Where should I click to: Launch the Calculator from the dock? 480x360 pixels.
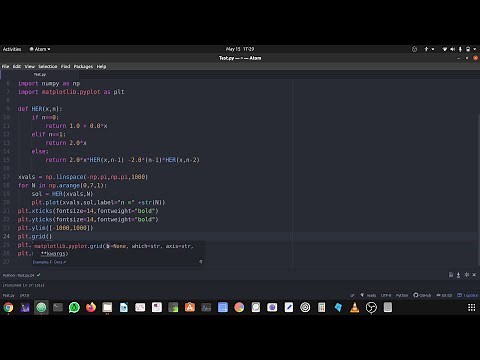coord(322,307)
